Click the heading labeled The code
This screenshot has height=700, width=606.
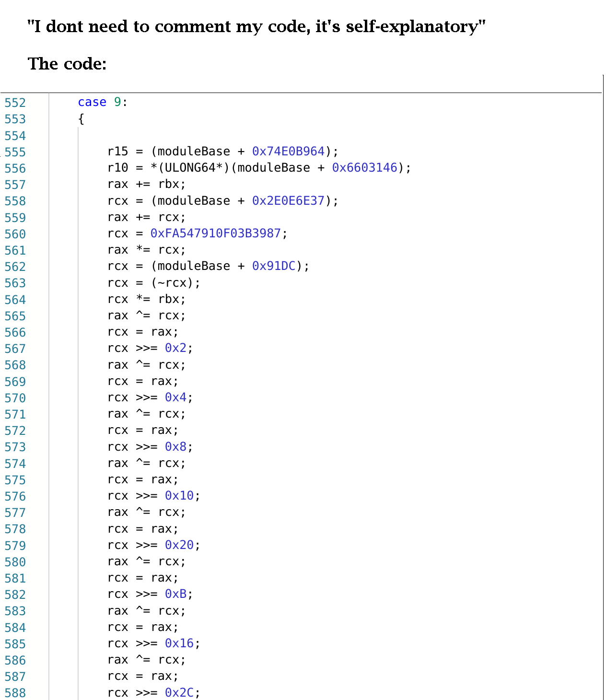point(67,63)
